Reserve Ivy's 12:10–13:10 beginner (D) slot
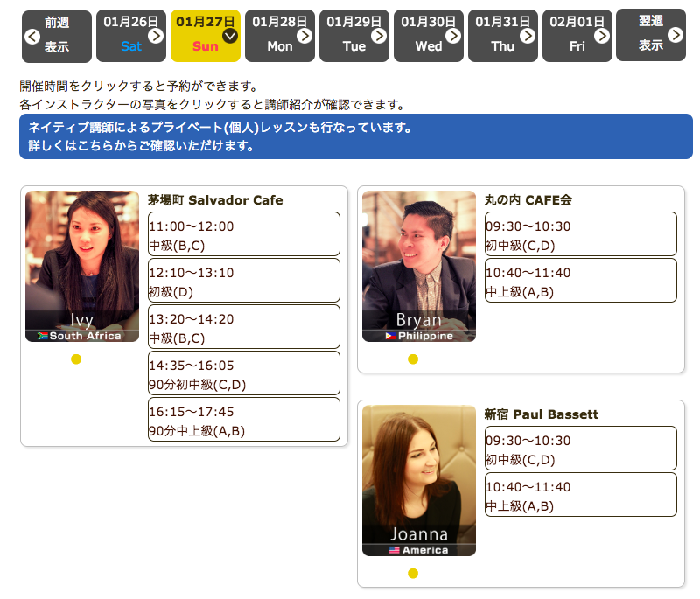The width and height of the screenshot is (700, 599). coord(243,281)
